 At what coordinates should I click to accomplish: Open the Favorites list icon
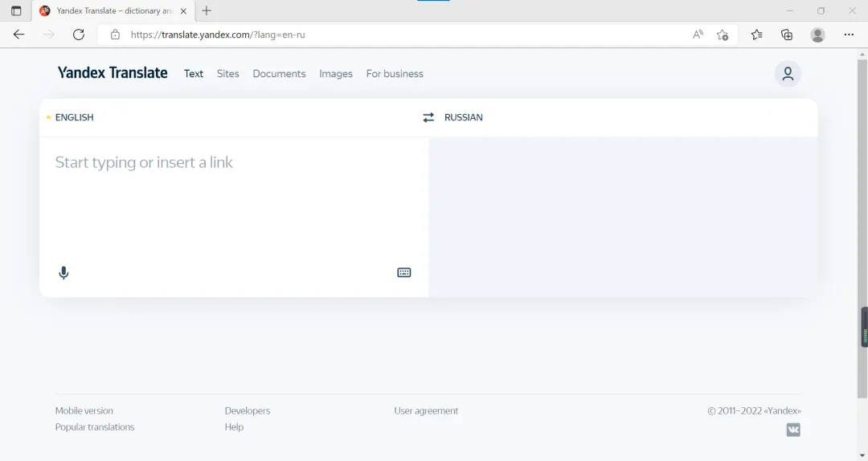(757, 35)
